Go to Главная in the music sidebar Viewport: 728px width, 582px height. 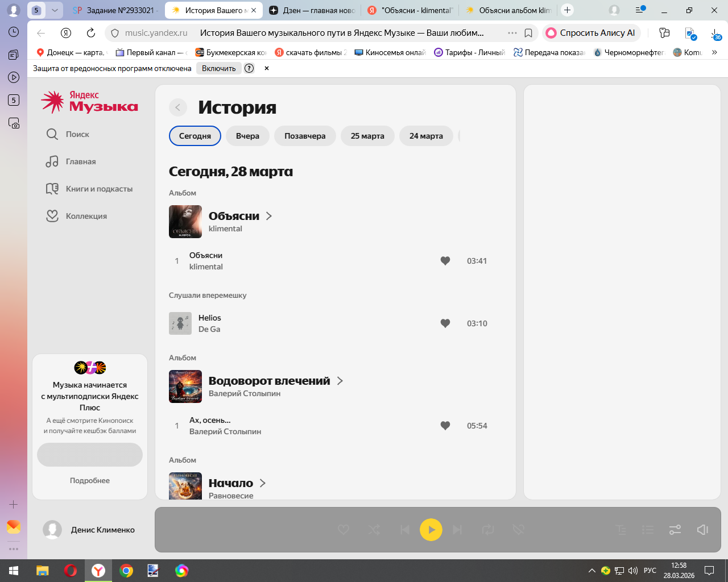[71, 161]
